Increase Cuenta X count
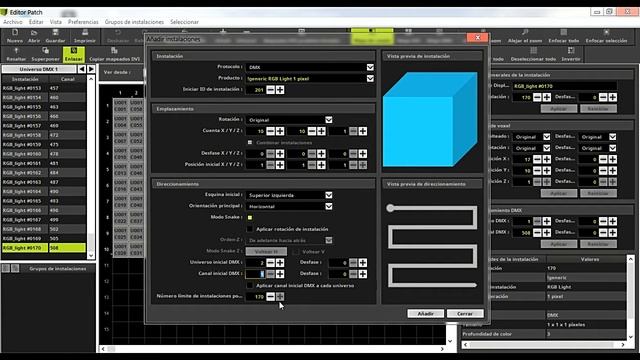 click(x=280, y=131)
